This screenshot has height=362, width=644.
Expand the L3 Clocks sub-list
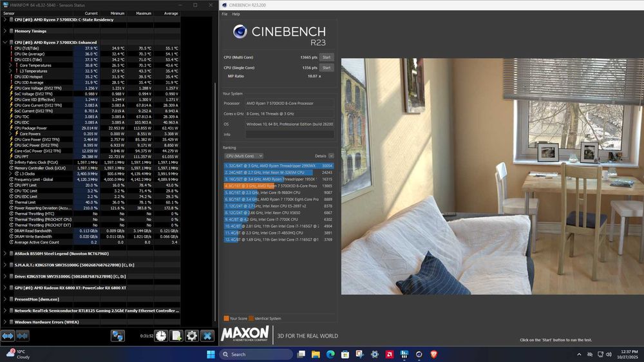(11, 174)
